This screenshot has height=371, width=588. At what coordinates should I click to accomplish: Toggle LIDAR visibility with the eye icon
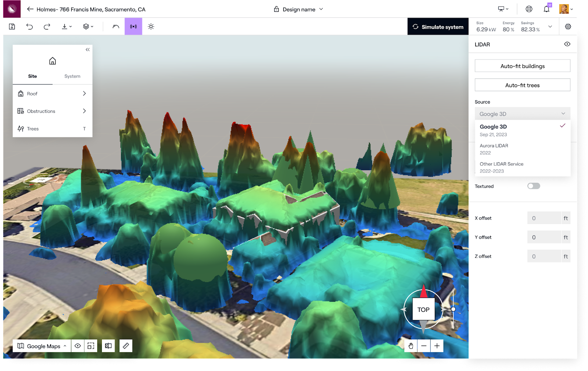[x=567, y=44]
